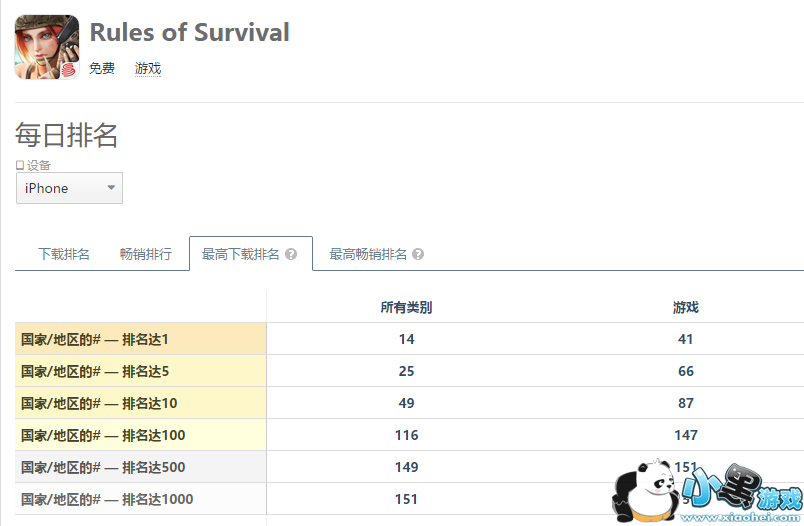Switch to the 下载排名 tab
The width and height of the screenshot is (804, 526).
(64, 255)
